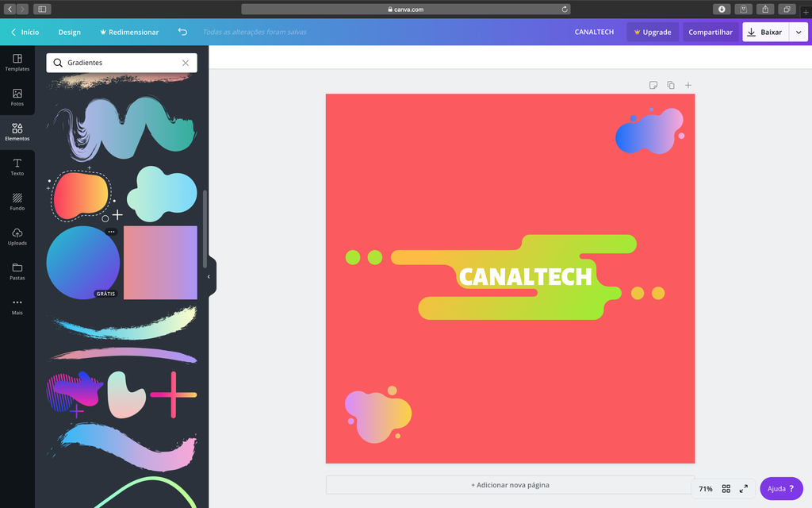
Task: Select the light blue cloud gradient element
Action: tap(162, 194)
